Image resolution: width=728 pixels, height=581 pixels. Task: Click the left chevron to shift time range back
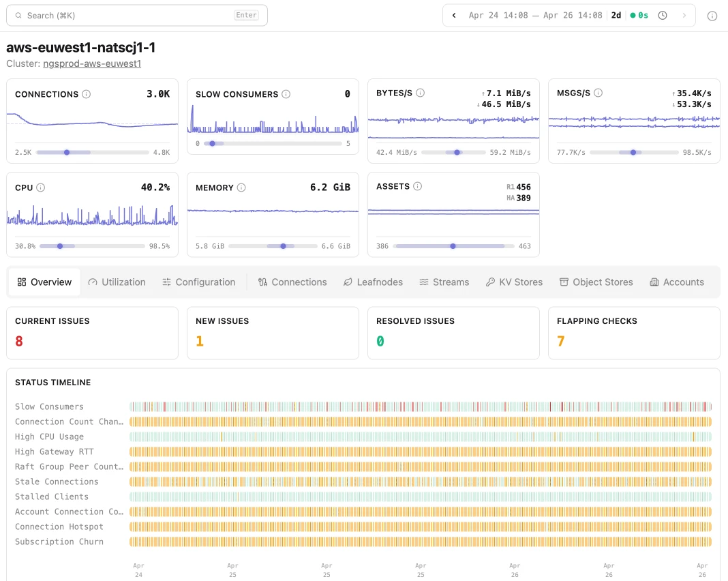point(454,15)
